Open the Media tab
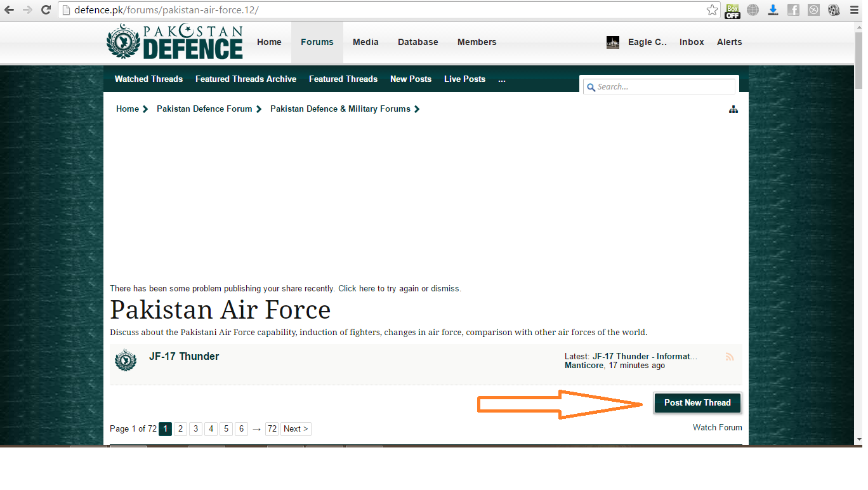Screen dimensions: 868x490 tap(365, 42)
